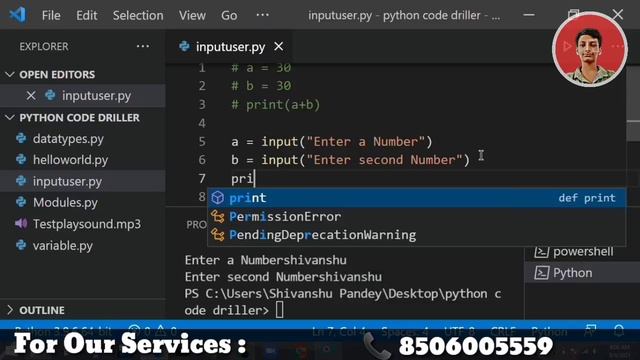Click the helloworld.py Python file icon
Viewport: 640px width, 360px height.
(x=21, y=160)
